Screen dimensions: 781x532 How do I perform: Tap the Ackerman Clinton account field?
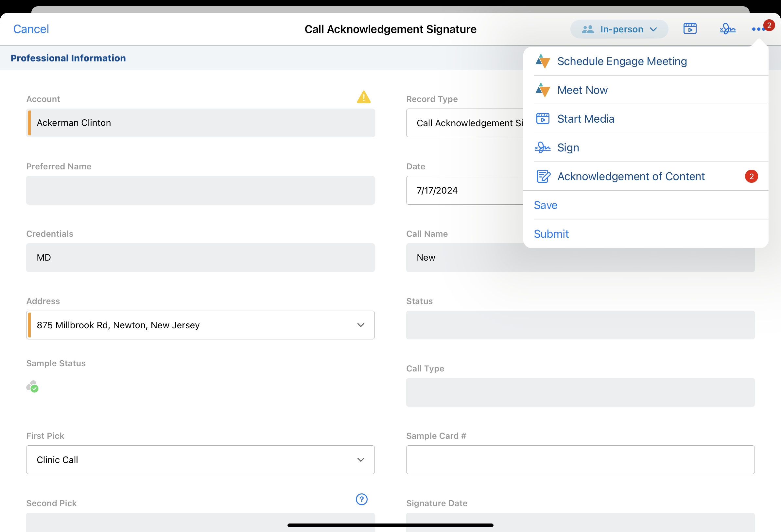click(200, 123)
